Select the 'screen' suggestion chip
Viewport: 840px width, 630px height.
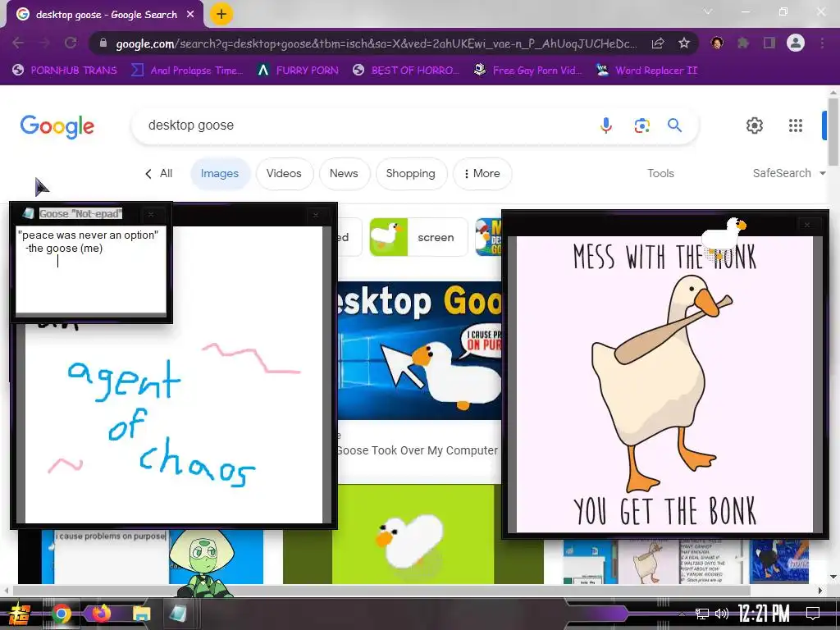coord(418,237)
